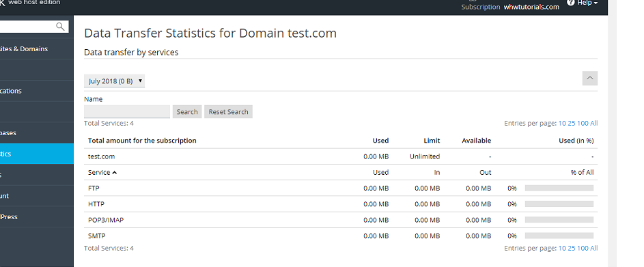Click the 'Used (in %)' column header
644x267 pixels.
point(576,141)
